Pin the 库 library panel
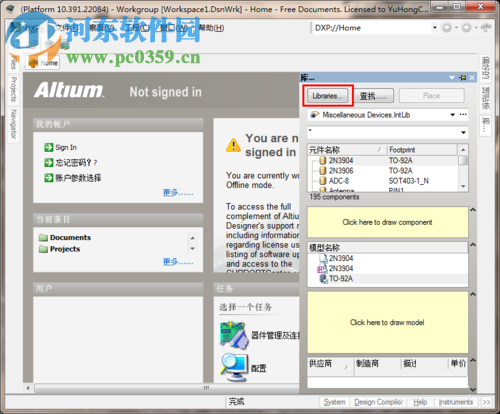 (462, 78)
